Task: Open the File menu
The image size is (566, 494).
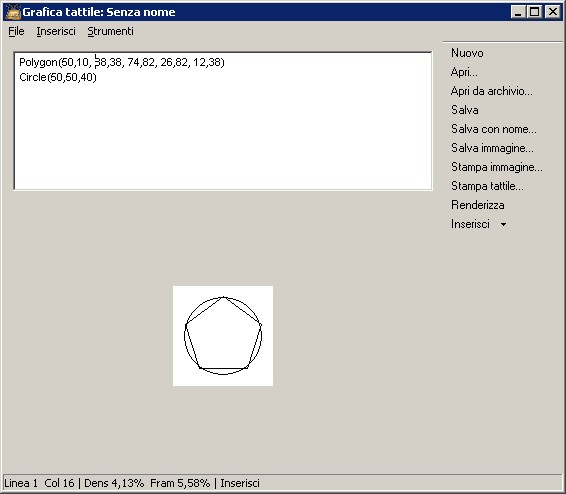Action: pos(16,31)
